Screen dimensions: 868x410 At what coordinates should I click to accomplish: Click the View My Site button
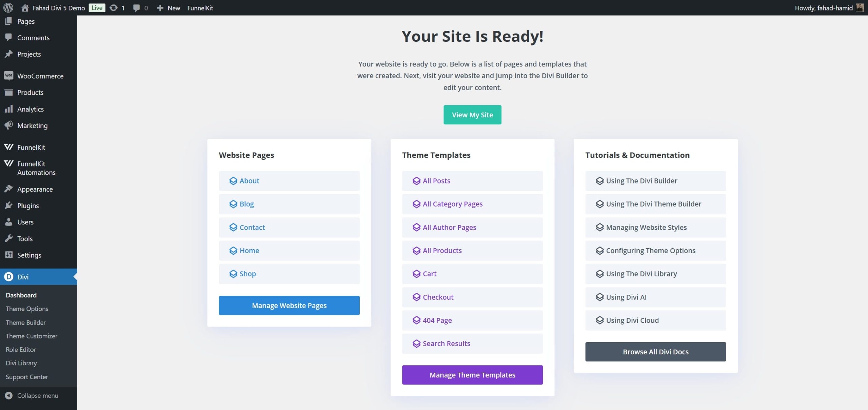(x=472, y=114)
